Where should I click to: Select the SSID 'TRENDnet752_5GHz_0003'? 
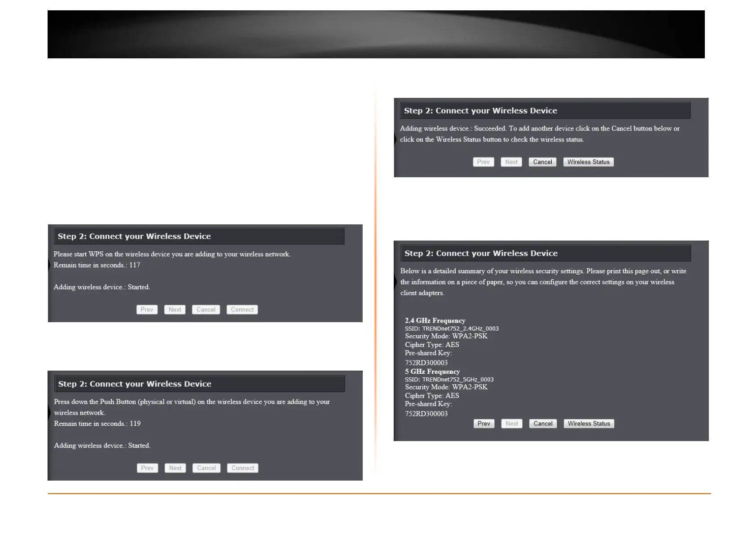click(x=458, y=380)
